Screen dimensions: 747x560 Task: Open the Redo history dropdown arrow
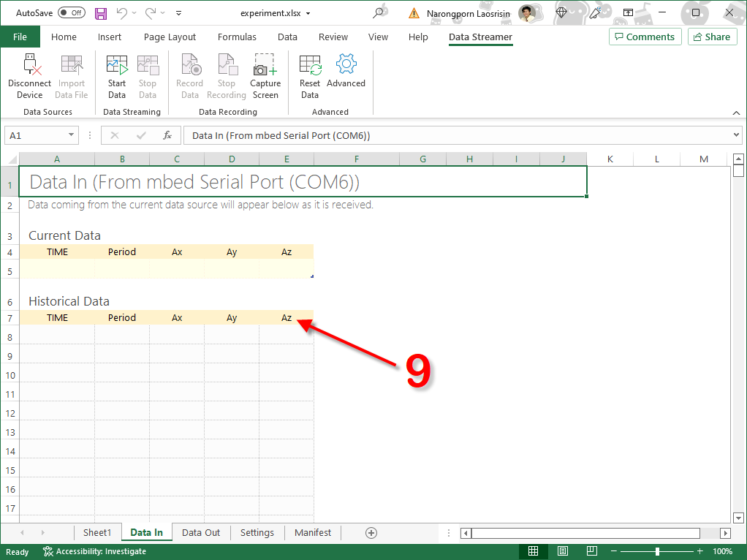[x=162, y=13]
